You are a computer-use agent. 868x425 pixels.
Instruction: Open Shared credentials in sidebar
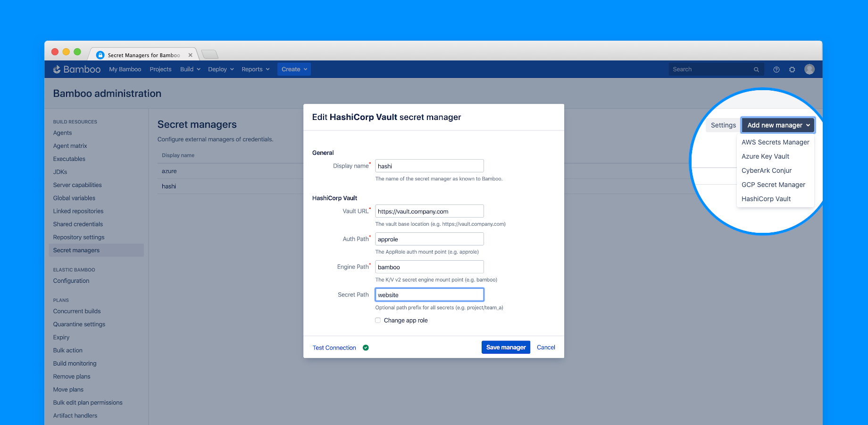tap(78, 224)
